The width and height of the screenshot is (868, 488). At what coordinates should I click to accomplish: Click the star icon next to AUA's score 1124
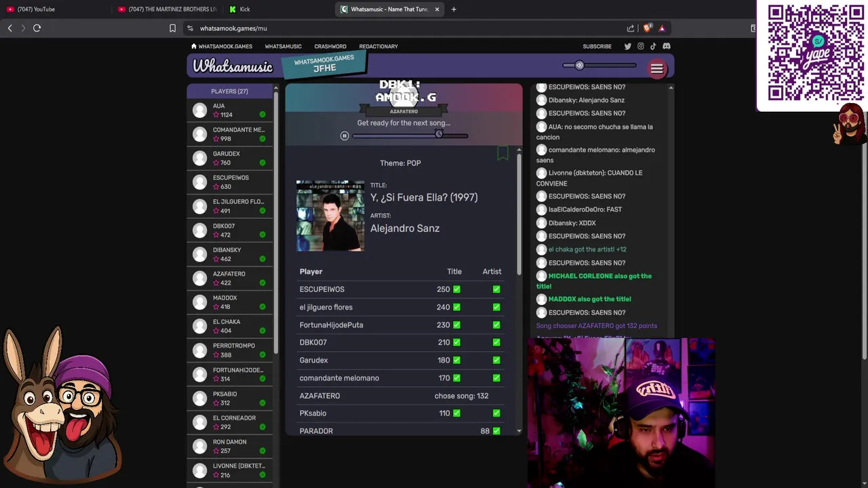(216, 115)
